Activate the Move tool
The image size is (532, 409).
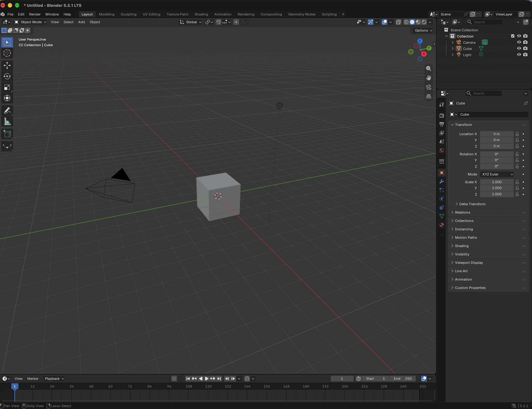coord(7,65)
